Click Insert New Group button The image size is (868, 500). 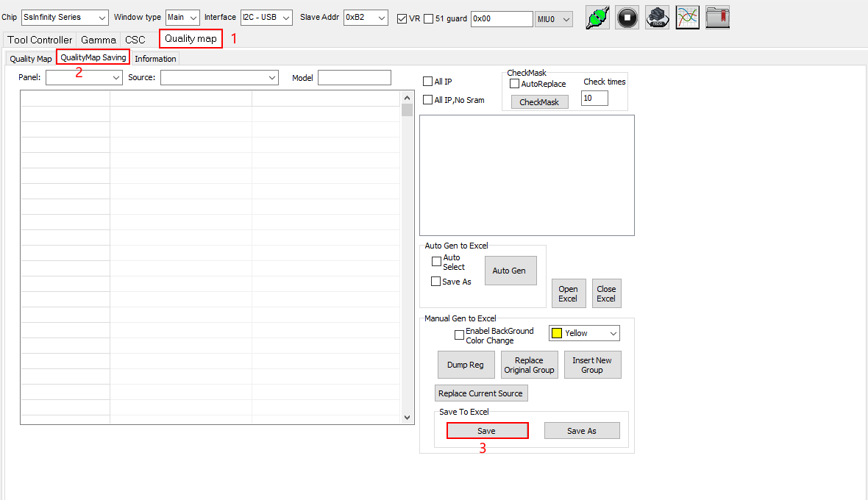click(x=592, y=365)
